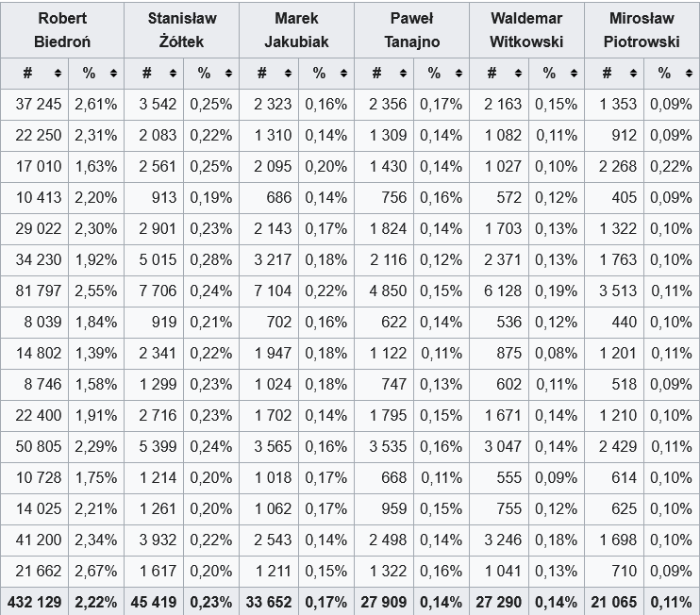700x615 pixels.
Task: Click the Robert Biedroń column header
Action: tap(62, 30)
